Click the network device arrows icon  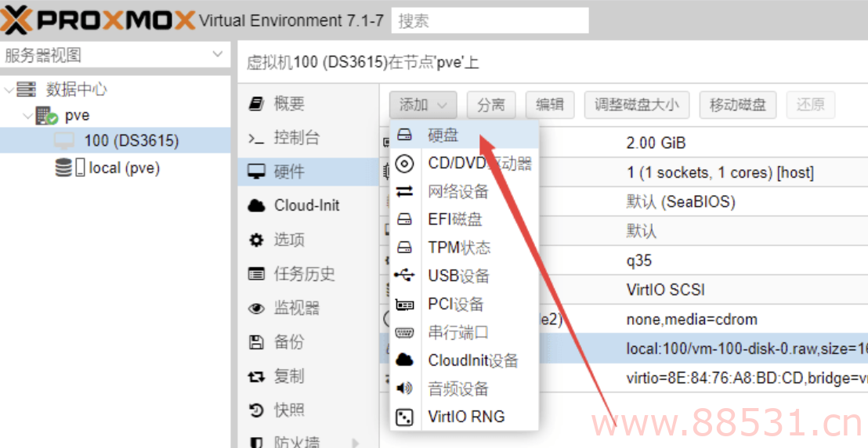pyautogui.click(x=405, y=192)
